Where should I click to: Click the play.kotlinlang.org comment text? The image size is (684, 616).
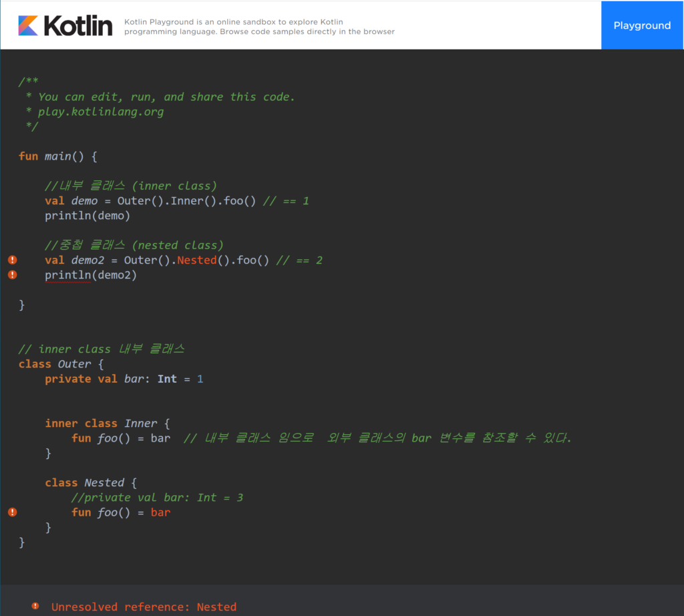point(100,112)
